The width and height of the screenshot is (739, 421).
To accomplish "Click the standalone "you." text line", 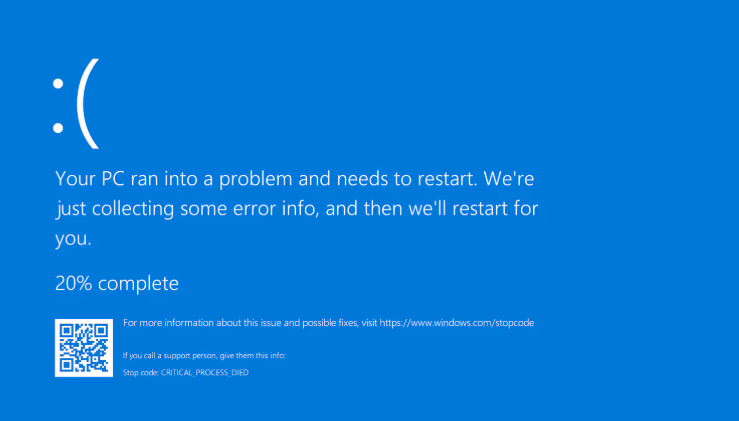I will coord(73,239).
